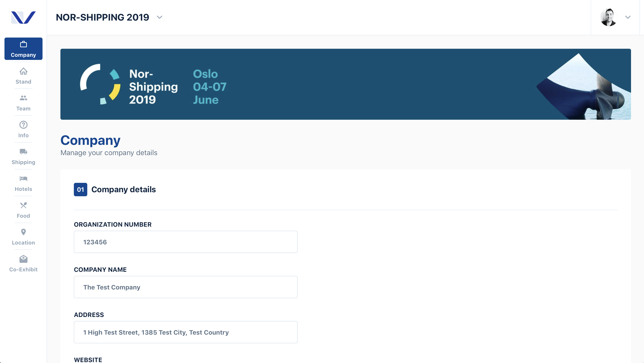
Task: Click the Info question mark icon
Action: tap(23, 125)
